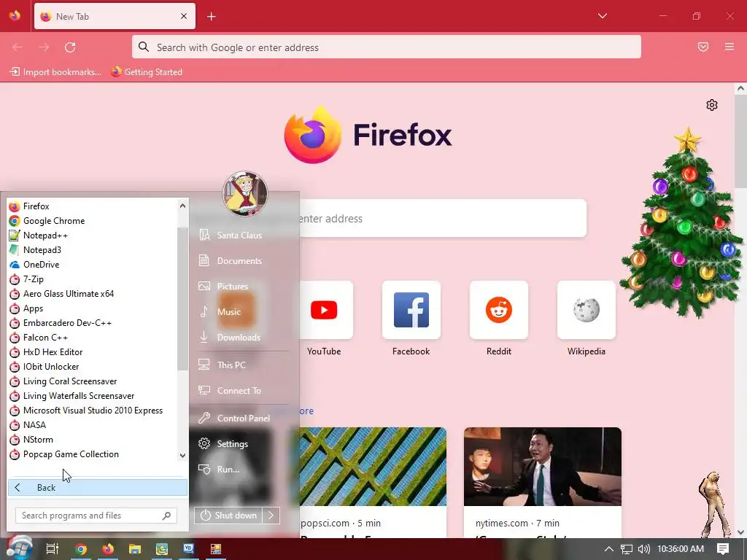Open Google Chrome from the taskbar

[81, 549]
